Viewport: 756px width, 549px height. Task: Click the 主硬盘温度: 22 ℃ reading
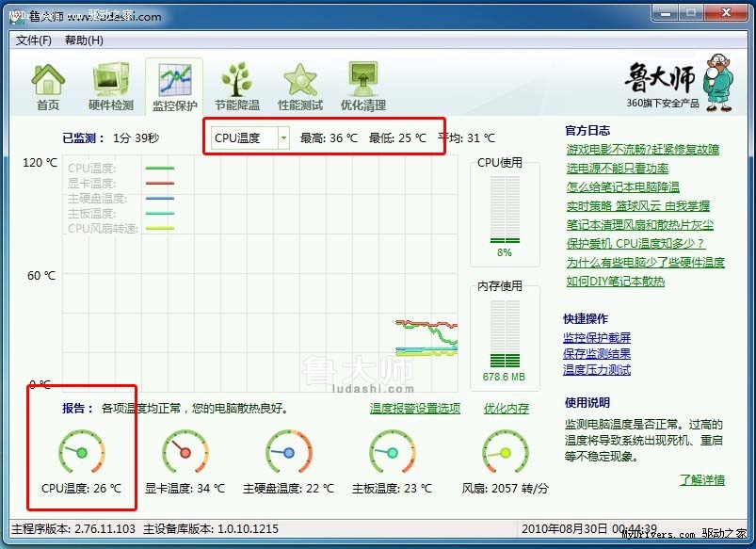coord(289,488)
